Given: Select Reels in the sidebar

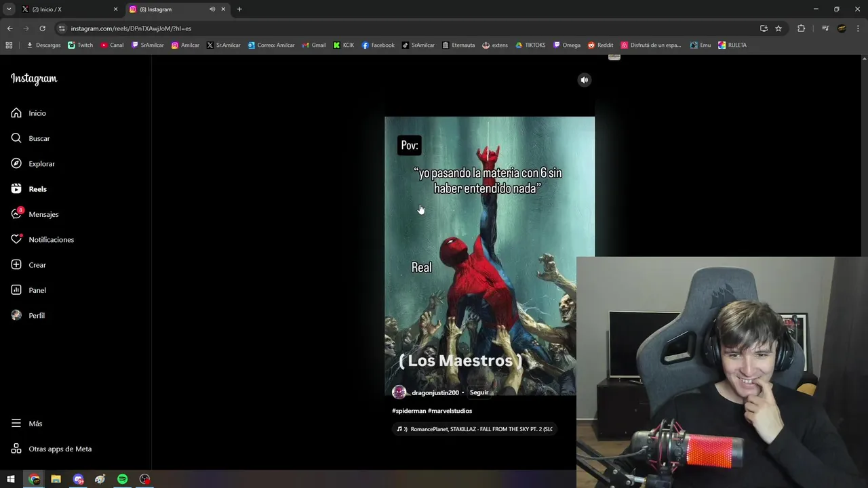Looking at the screenshot, I should coord(28,189).
